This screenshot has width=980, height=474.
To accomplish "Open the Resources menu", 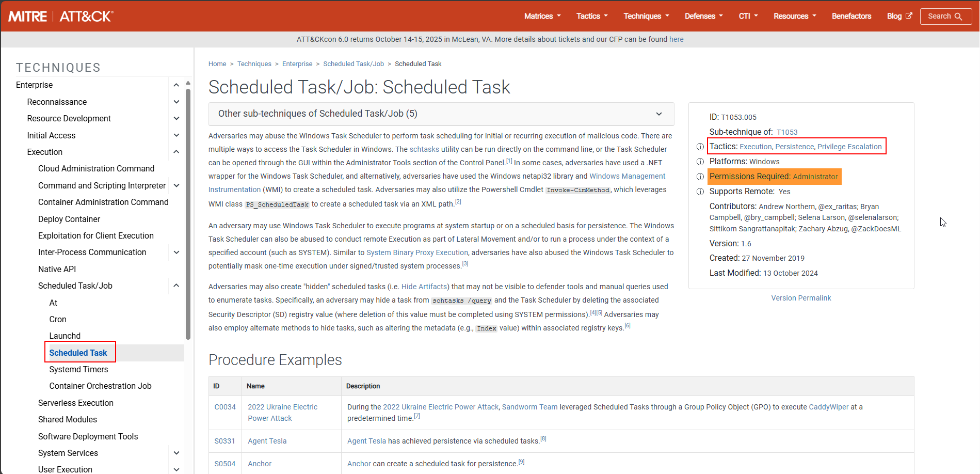I will coord(795,16).
